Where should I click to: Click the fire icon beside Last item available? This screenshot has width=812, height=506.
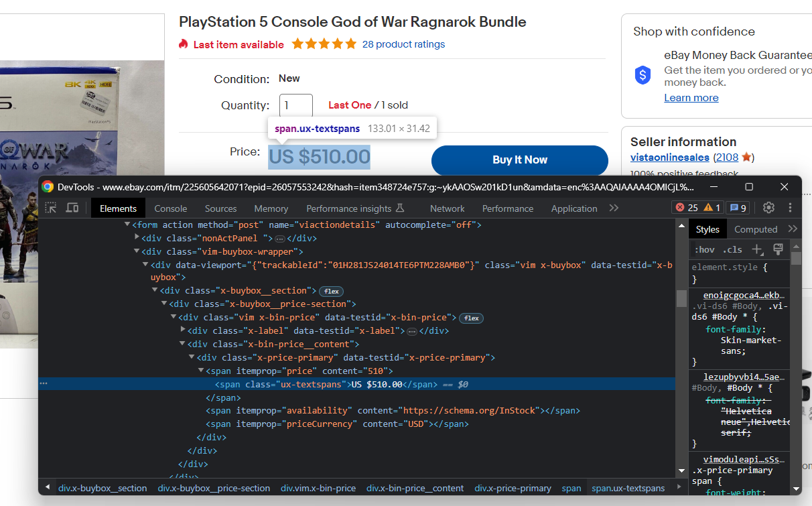tap(184, 44)
